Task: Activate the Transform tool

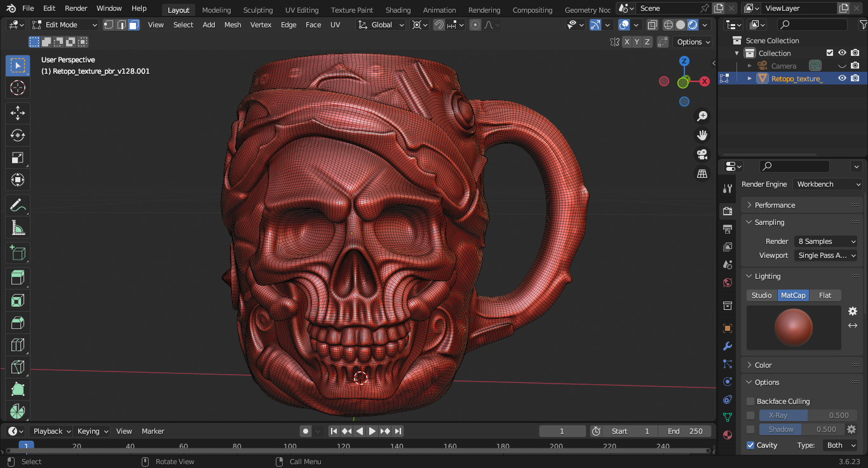Action: [x=18, y=180]
